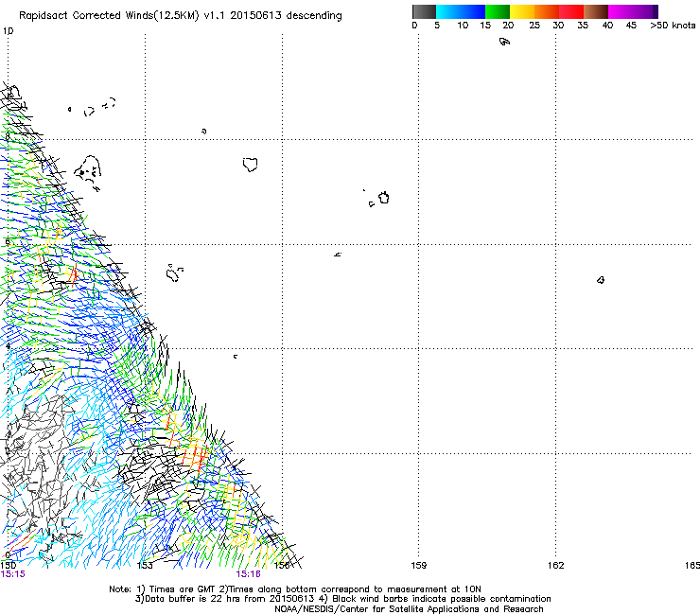This screenshot has height=615, width=700.
Task: Pick the cyan 5-10 knots legend color
Action: [448, 11]
